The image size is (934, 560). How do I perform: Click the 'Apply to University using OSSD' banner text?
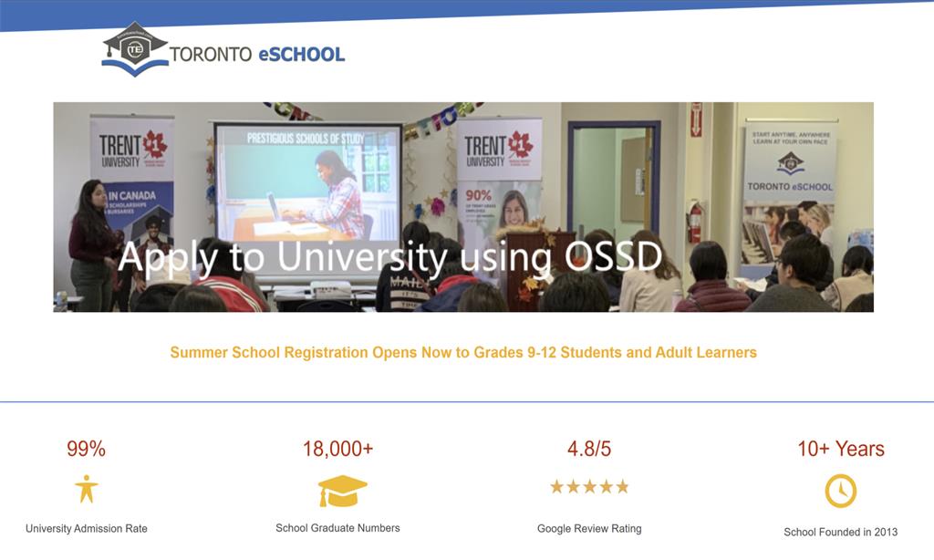[389, 257]
